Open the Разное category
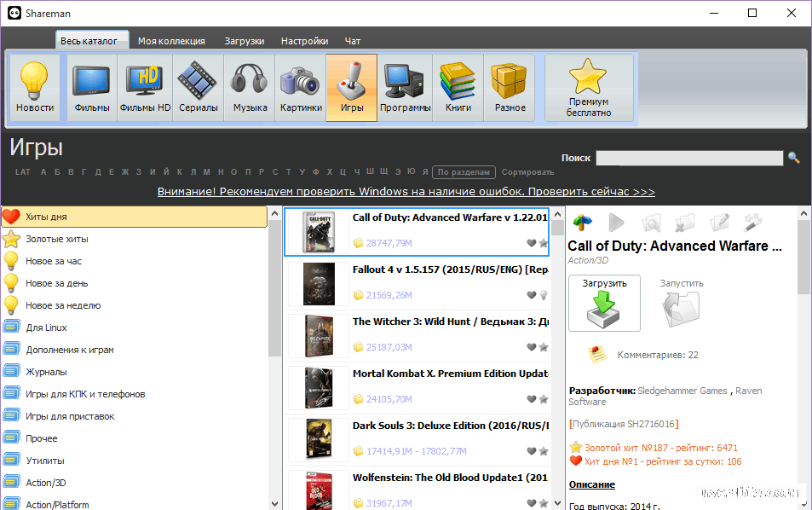Viewport: 812px width, 510px height. (x=510, y=88)
